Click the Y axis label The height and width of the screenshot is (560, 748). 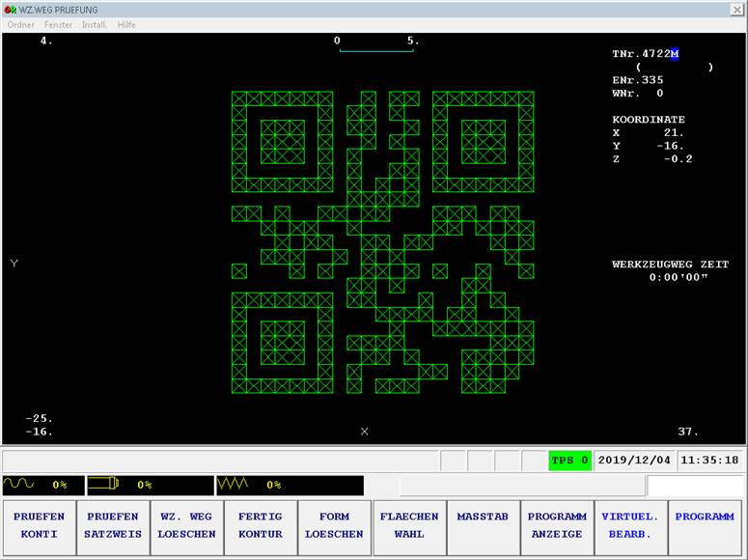14,263
